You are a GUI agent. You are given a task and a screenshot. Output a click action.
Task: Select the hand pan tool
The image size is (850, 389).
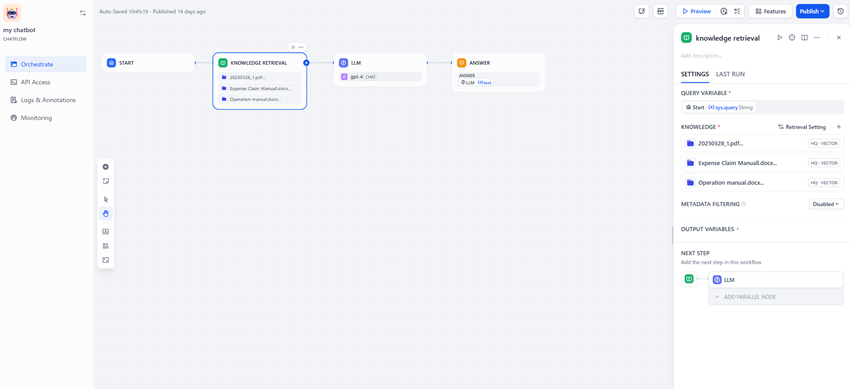106,213
